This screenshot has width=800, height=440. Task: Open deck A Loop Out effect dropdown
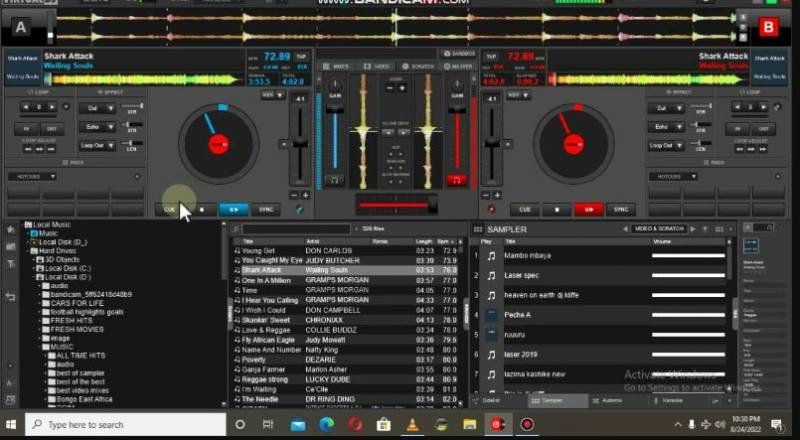coord(97,145)
